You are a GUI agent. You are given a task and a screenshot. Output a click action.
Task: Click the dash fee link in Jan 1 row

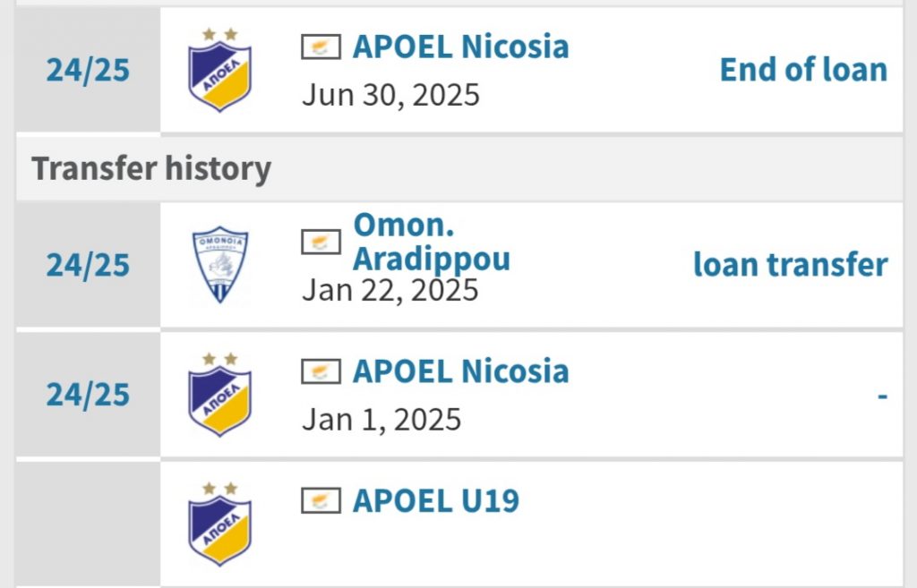click(x=882, y=396)
